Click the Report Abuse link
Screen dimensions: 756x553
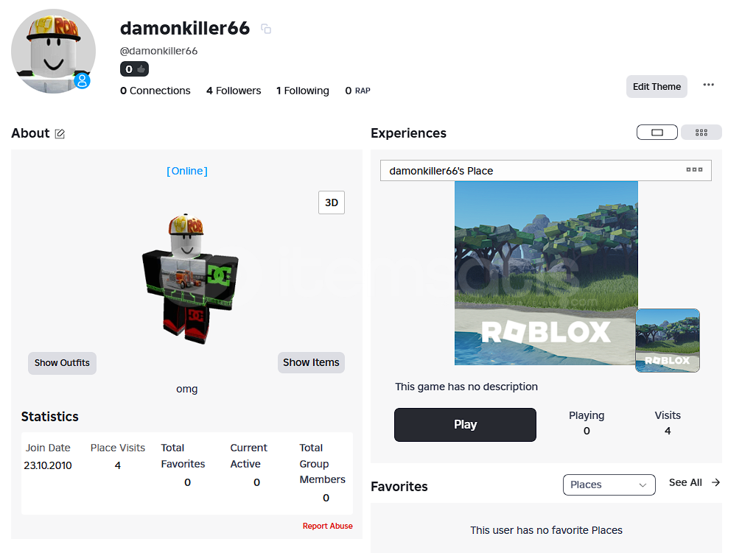point(327,526)
